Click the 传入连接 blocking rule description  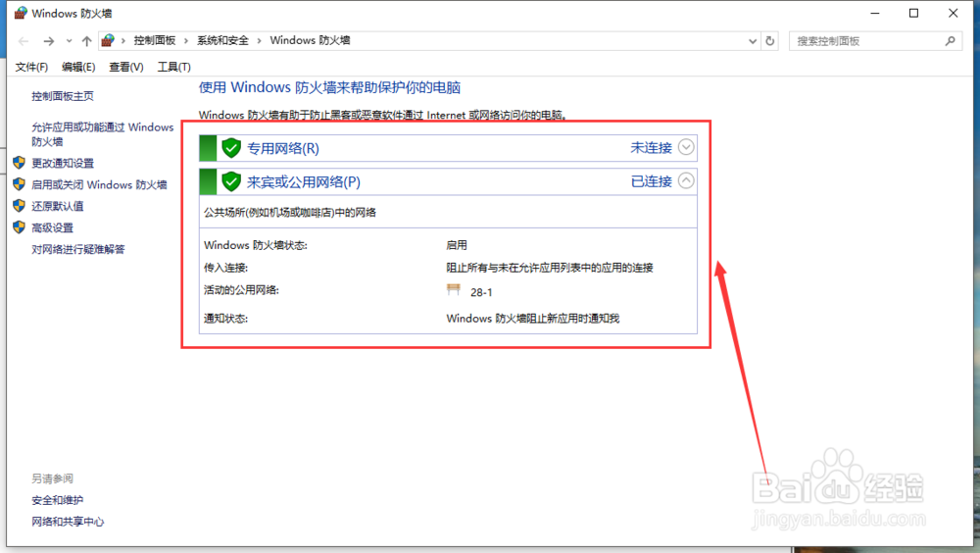[x=550, y=268]
